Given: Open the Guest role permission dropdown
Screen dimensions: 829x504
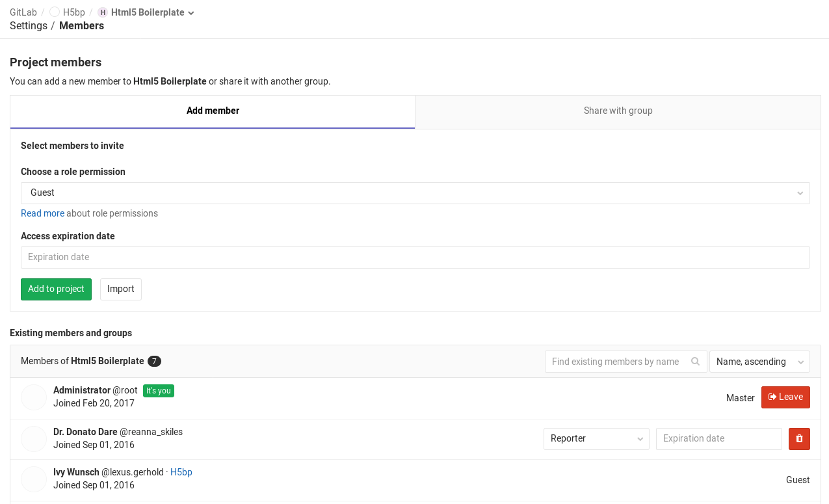Looking at the screenshot, I should click(x=415, y=192).
